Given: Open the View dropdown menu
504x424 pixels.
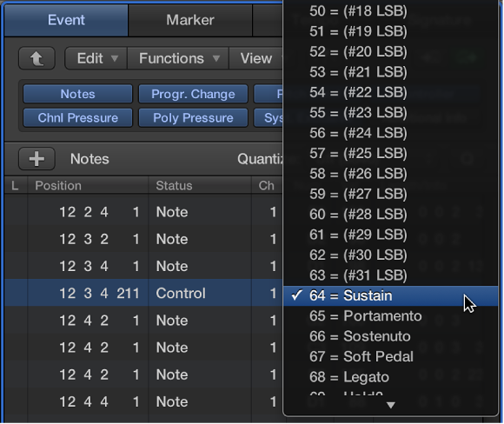Looking at the screenshot, I should tap(256, 58).
